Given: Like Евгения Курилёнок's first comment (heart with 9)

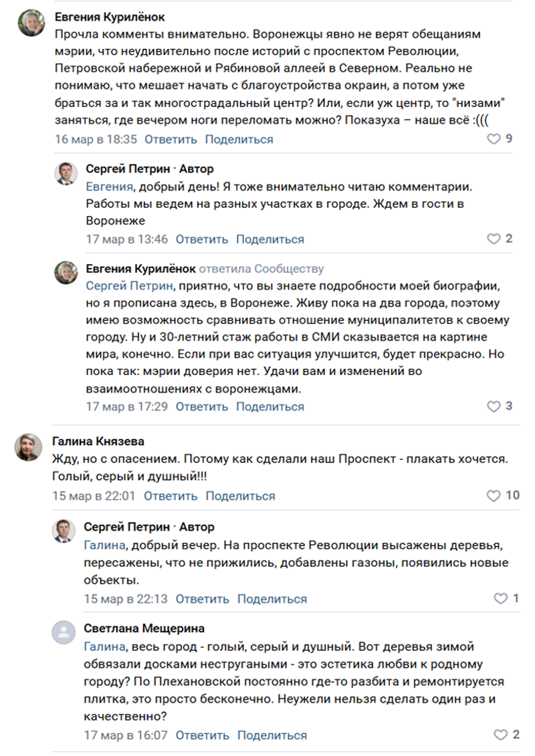Looking at the screenshot, I should (494, 139).
